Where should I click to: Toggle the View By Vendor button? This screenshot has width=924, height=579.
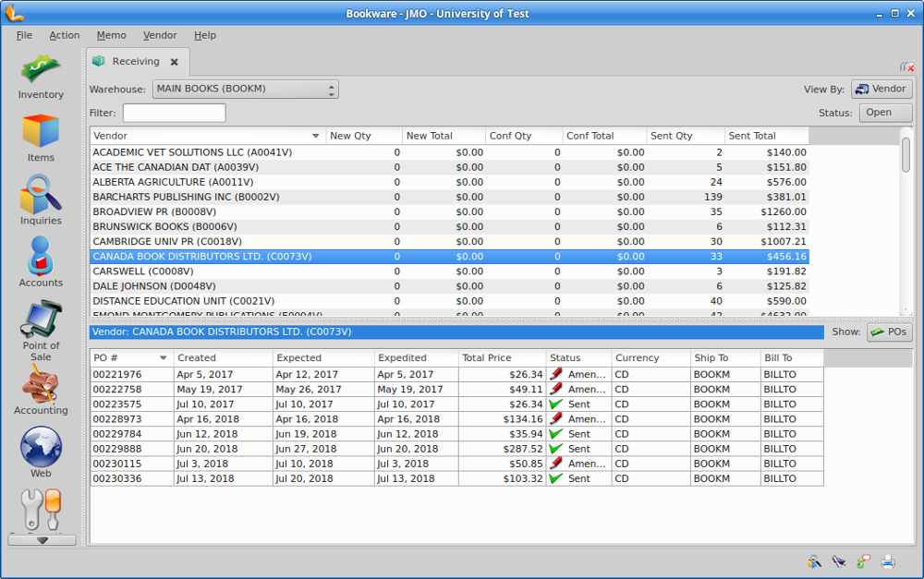881,89
